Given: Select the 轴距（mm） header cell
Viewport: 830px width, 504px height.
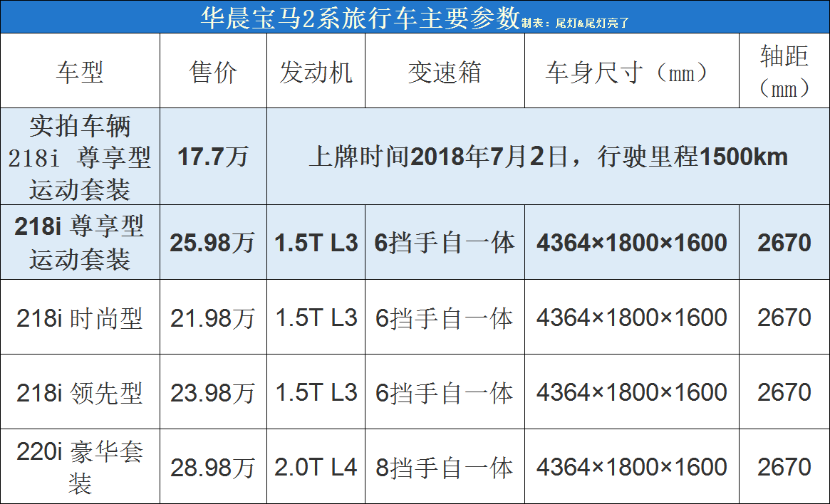Looking at the screenshot, I should pyautogui.click(x=784, y=72).
